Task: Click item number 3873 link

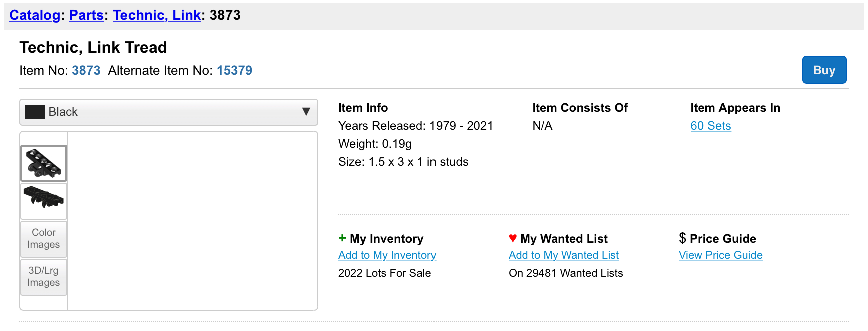Action: pos(86,71)
